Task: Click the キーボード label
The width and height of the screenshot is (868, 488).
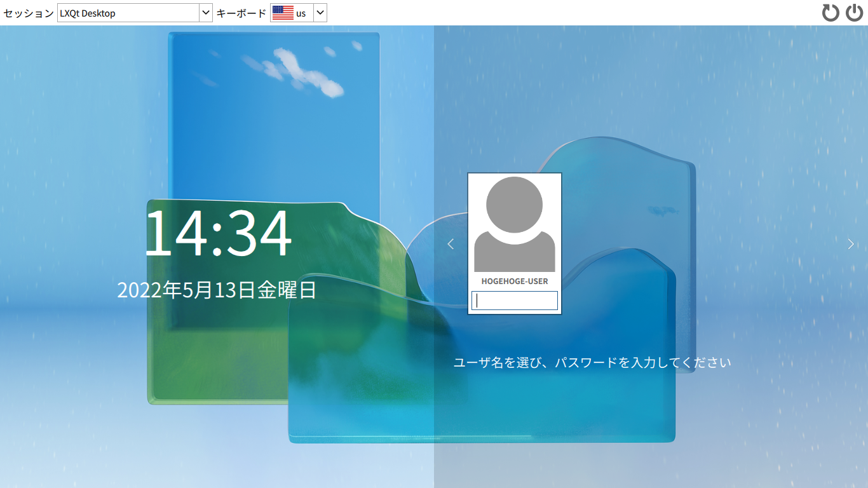Action: [241, 13]
